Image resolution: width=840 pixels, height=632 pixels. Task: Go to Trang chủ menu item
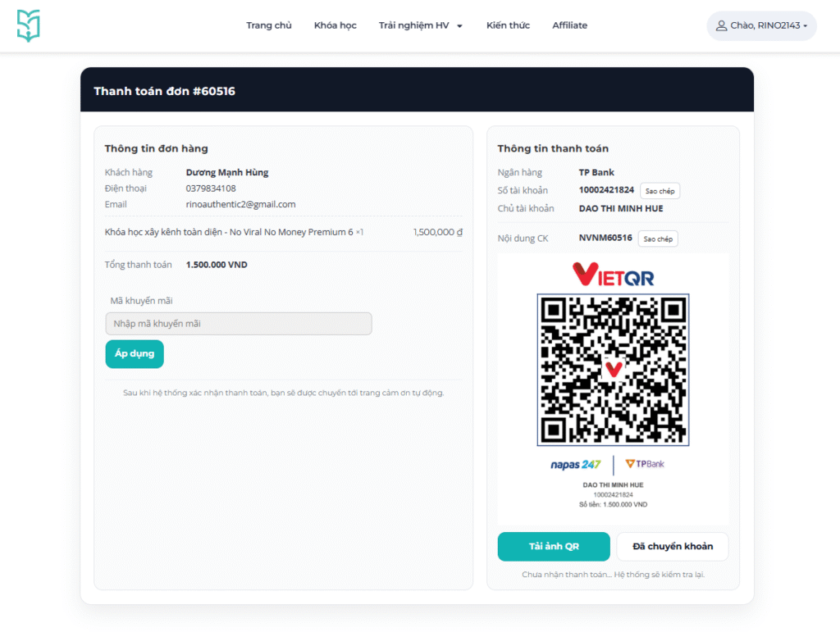[269, 25]
